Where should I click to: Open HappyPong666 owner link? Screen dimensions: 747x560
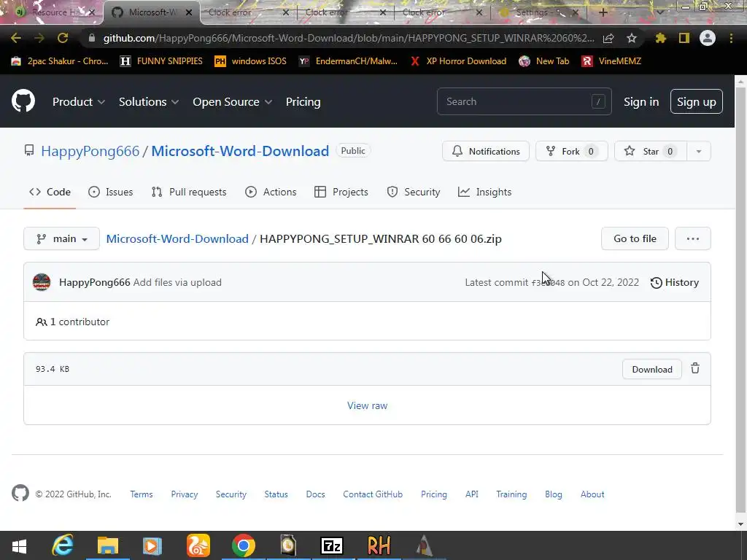90,151
